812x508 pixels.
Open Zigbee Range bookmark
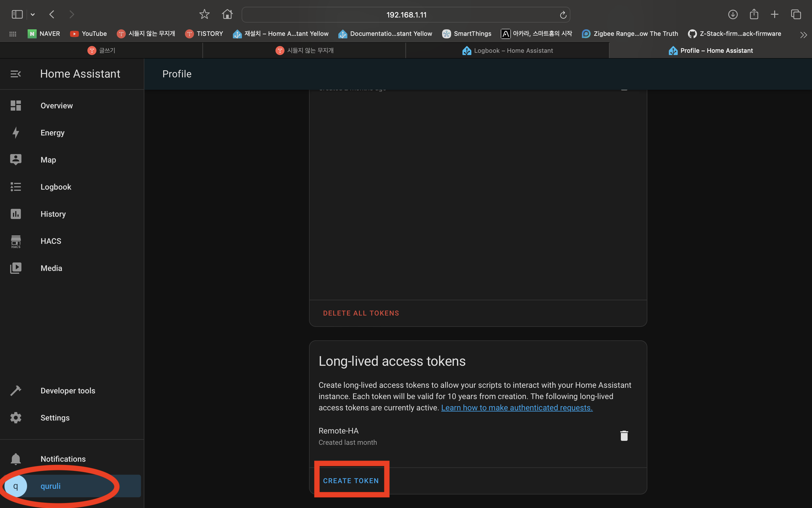click(630, 34)
